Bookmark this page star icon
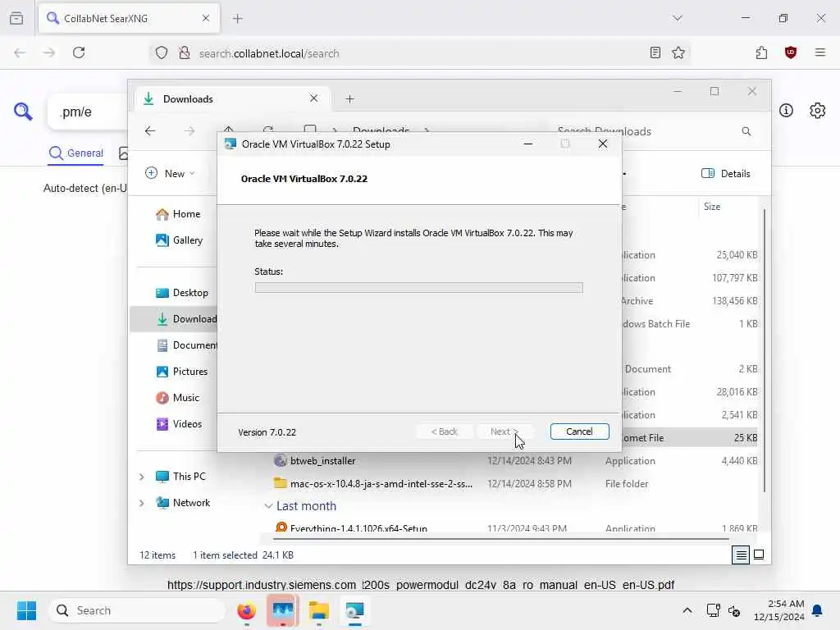 point(678,52)
